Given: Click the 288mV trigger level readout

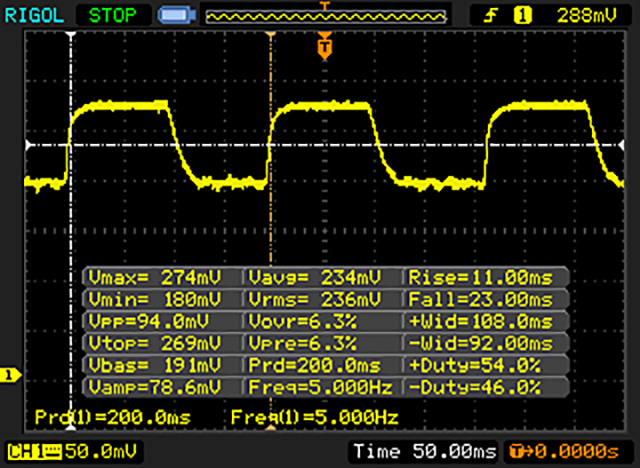Looking at the screenshot, I should (x=587, y=16).
